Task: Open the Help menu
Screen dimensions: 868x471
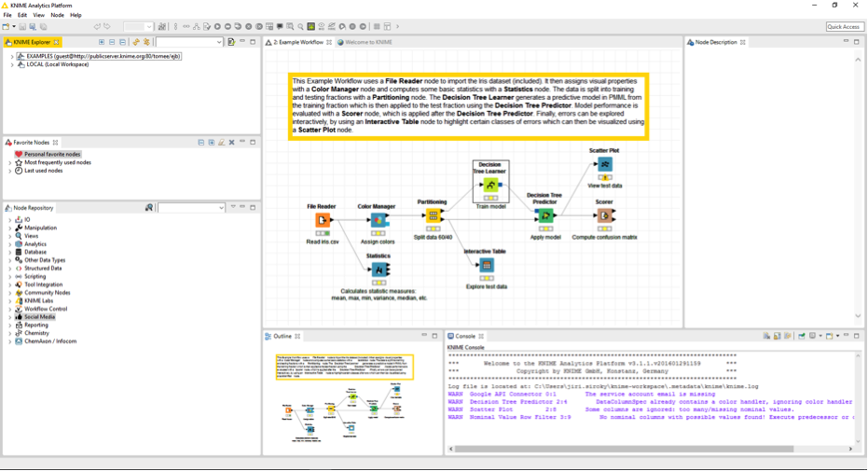Action: click(76, 15)
